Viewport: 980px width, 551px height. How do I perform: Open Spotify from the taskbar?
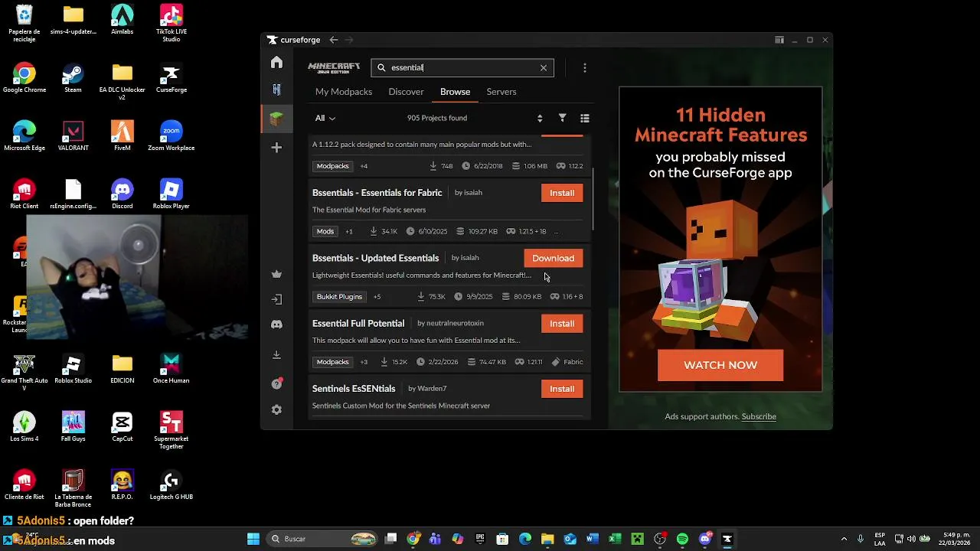pos(682,539)
